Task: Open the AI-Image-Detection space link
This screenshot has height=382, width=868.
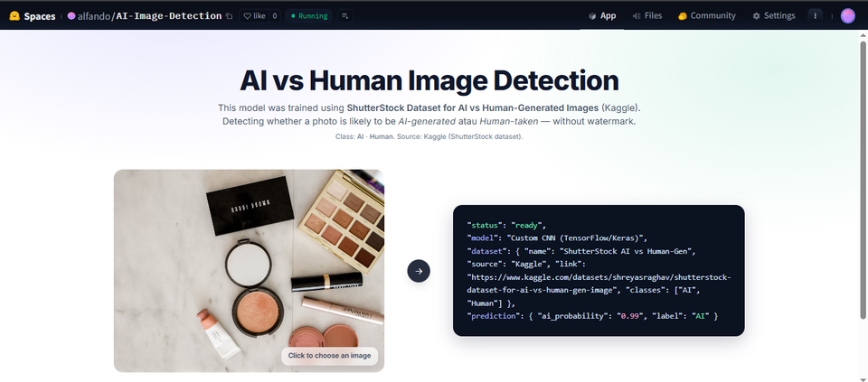Action: [x=169, y=16]
